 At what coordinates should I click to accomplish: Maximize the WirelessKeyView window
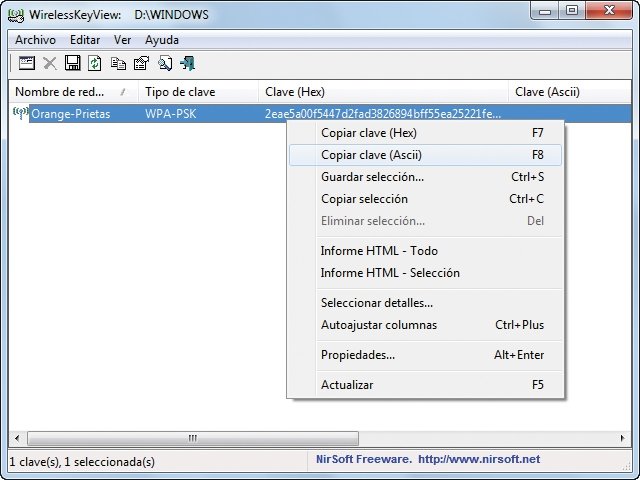(572, 11)
